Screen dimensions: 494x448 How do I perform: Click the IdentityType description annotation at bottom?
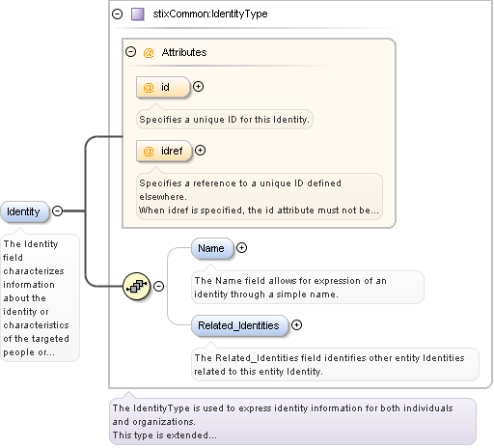coord(292,422)
